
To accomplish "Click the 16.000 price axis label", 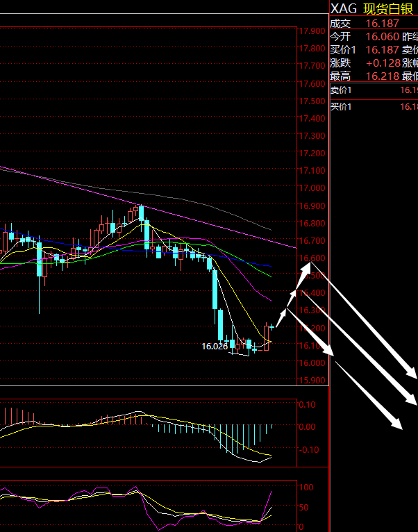I will click(x=312, y=363).
